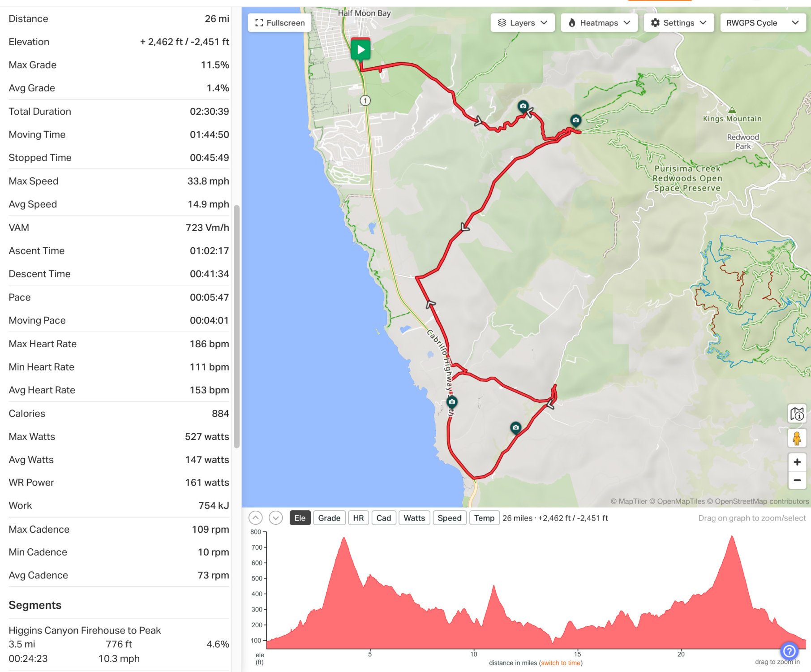Open photo marker near Purisima Creek trailhead
Screen dimensions: 811x672
[x=575, y=120]
